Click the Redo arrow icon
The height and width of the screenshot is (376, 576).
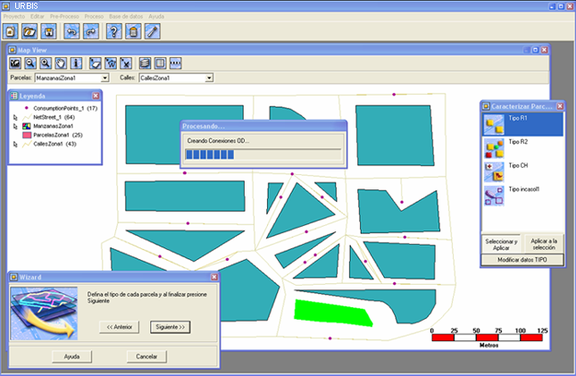[x=91, y=32]
